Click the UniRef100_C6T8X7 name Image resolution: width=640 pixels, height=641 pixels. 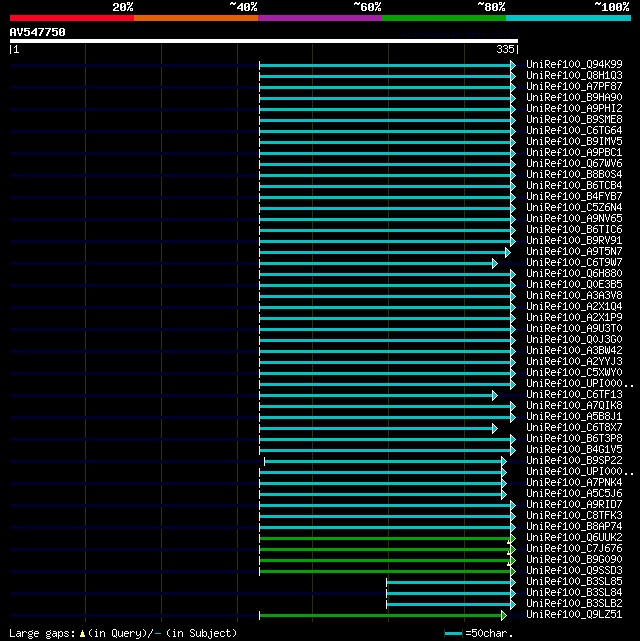click(x=574, y=428)
